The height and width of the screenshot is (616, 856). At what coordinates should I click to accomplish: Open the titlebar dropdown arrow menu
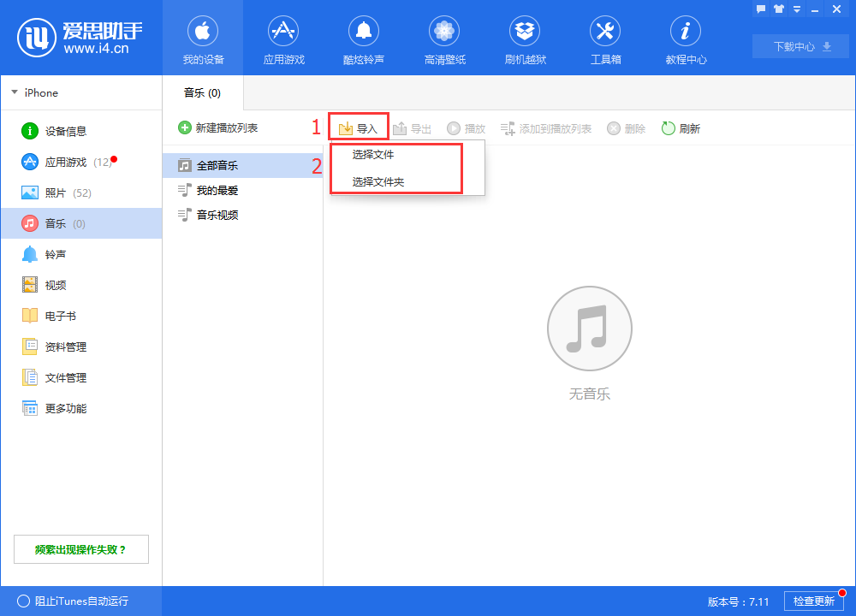pyautogui.click(x=797, y=9)
